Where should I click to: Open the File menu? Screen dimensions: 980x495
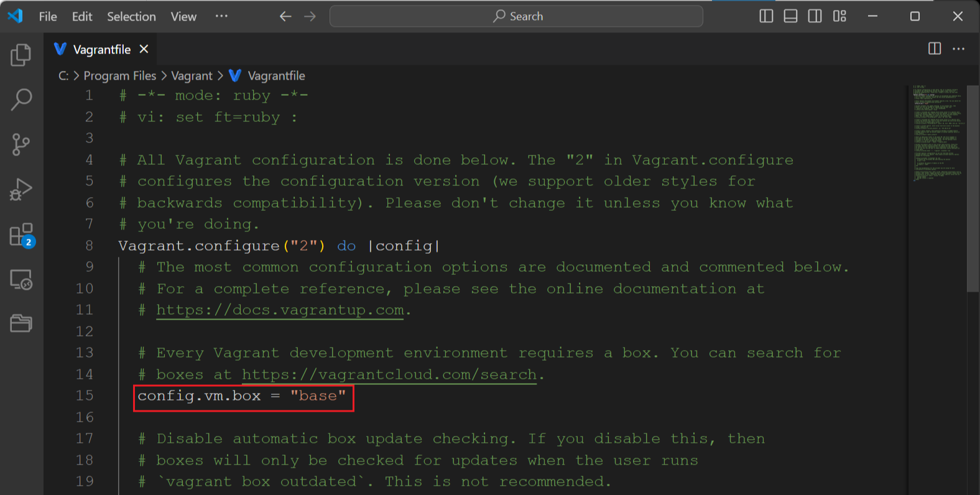pyautogui.click(x=48, y=16)
